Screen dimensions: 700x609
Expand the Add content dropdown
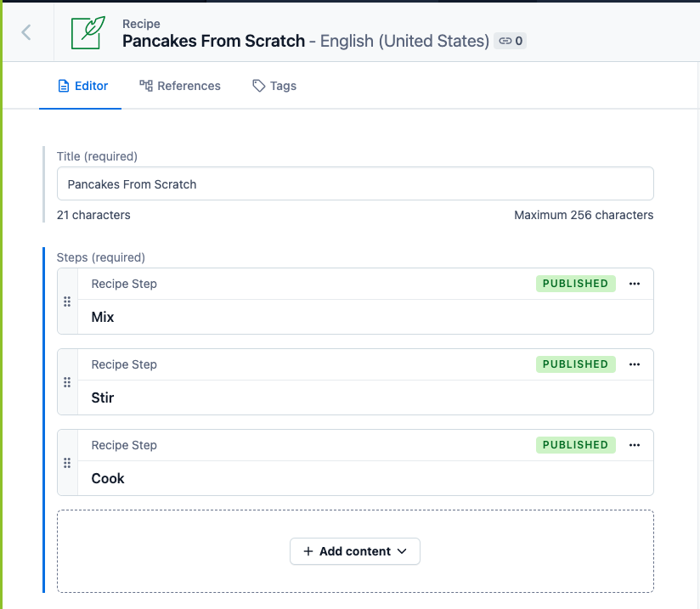(355, 551)
